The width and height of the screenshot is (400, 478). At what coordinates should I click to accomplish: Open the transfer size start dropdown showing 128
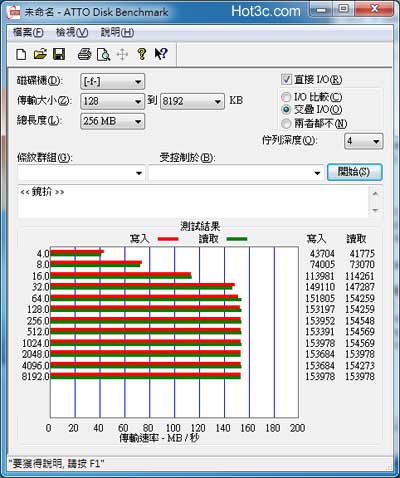(x=112, y=101)
